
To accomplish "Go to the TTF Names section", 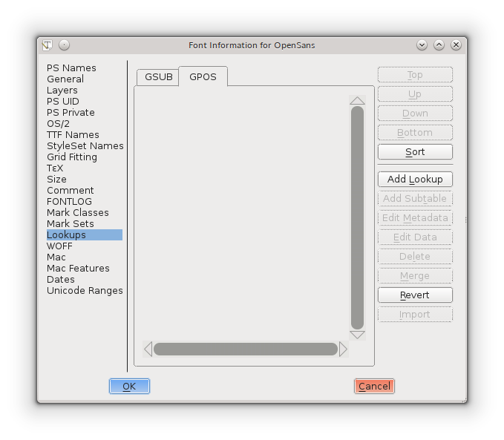I will [x=73, y=135].
